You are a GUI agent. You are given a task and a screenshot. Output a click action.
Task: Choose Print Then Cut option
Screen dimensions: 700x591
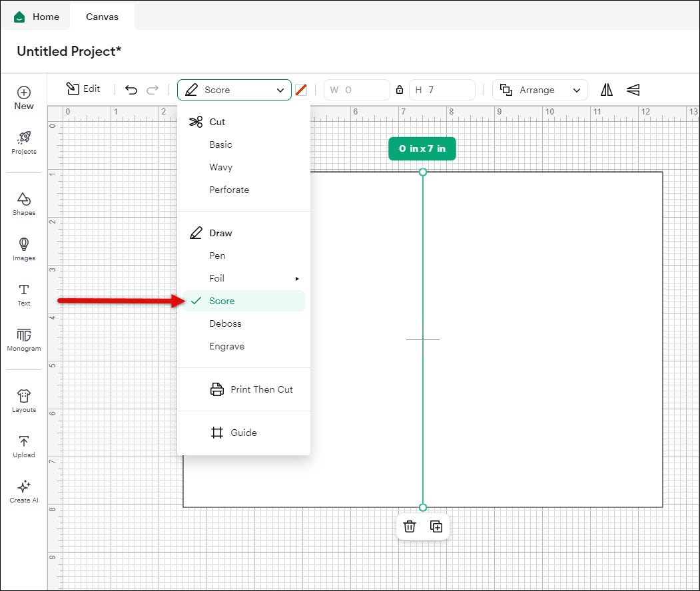[261, 389]
